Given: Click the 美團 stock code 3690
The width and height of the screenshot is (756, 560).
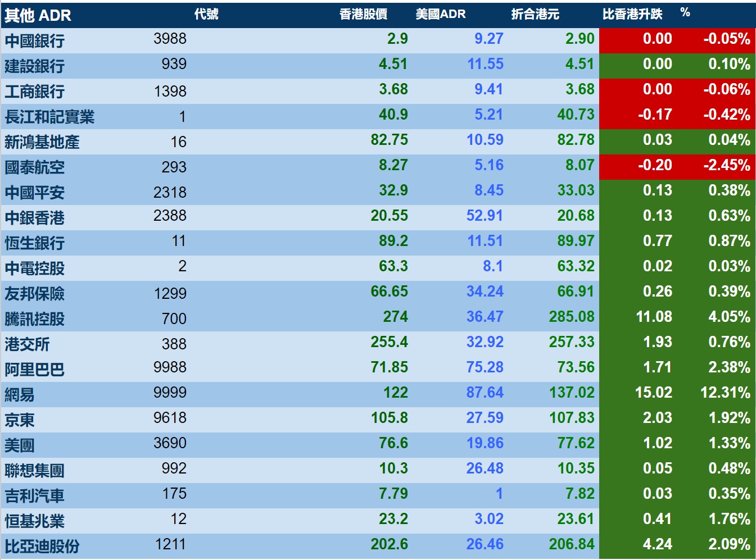Looking at the screenshot, I should click(170, 443).
